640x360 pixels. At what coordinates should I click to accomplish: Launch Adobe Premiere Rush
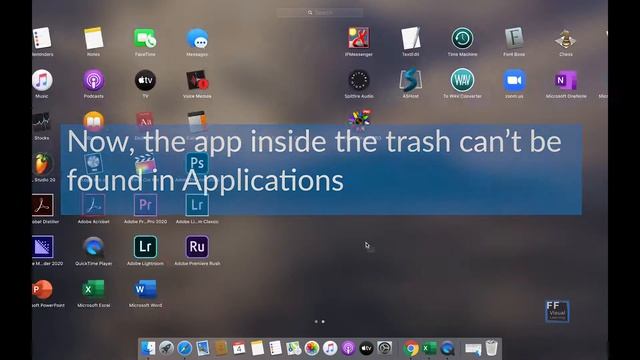click(197, 247)
